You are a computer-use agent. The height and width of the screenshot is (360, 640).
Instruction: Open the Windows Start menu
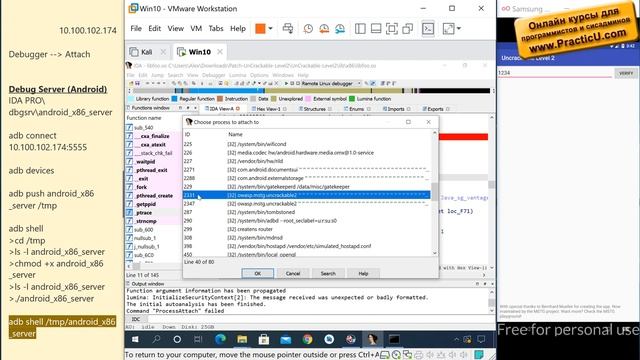pos(135,340)
